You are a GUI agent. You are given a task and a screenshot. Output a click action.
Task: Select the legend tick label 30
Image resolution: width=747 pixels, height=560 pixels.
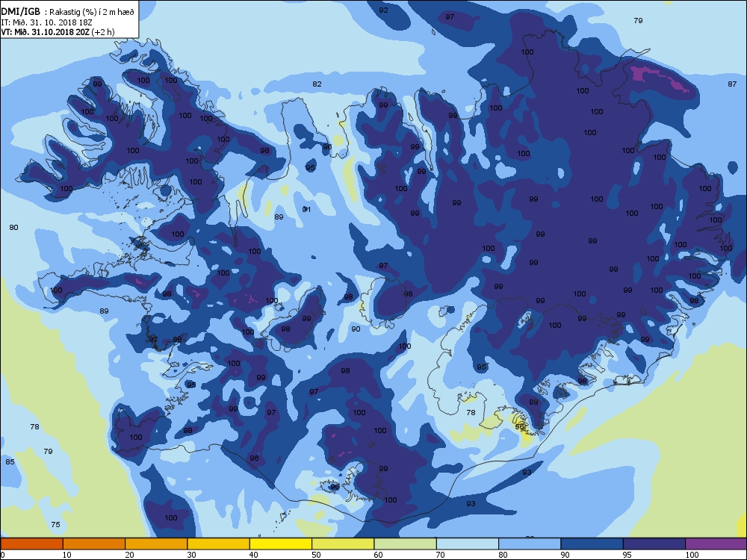[191, 554]
